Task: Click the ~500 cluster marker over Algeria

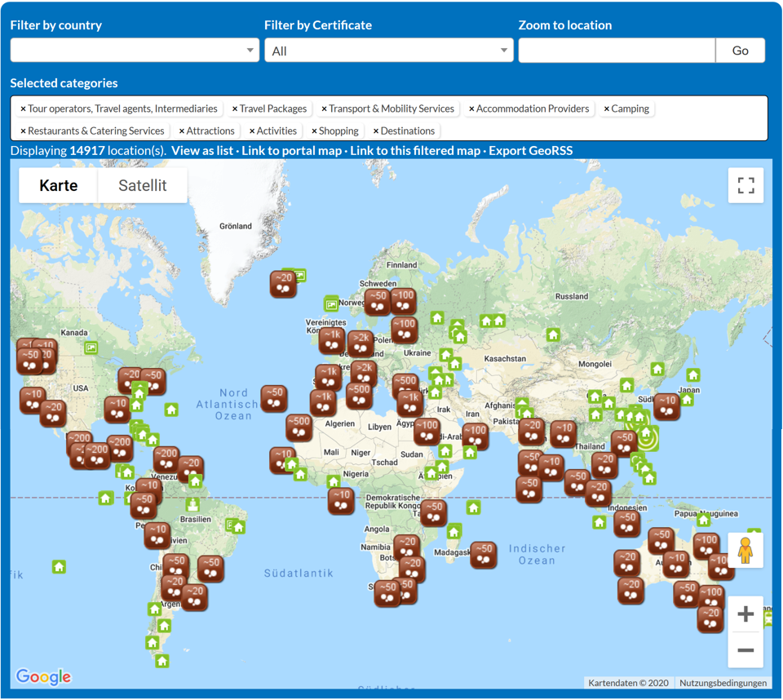Action: click(299, 427)
